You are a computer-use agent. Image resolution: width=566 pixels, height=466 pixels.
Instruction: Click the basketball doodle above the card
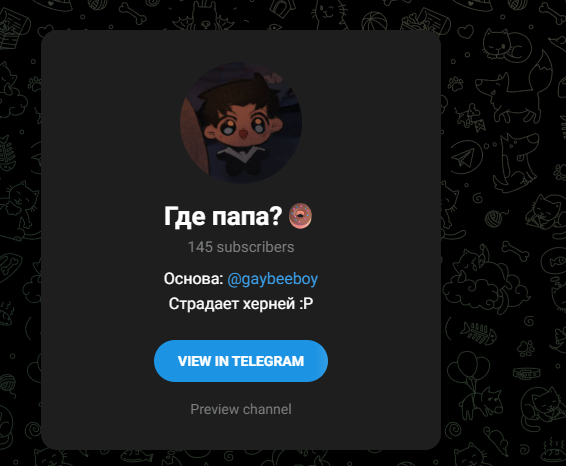click(x=374, y=22)
